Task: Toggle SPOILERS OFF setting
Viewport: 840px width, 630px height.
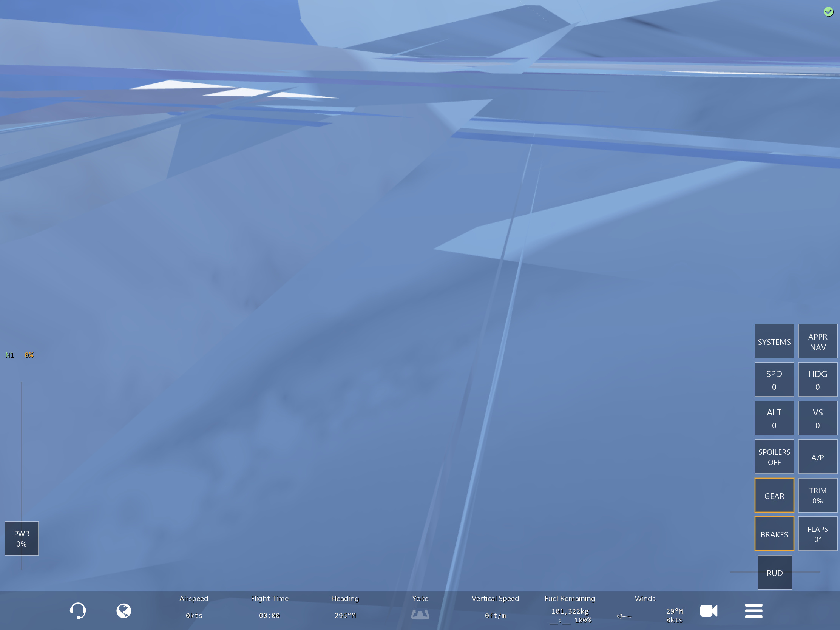Action: [x=774, y=457]
